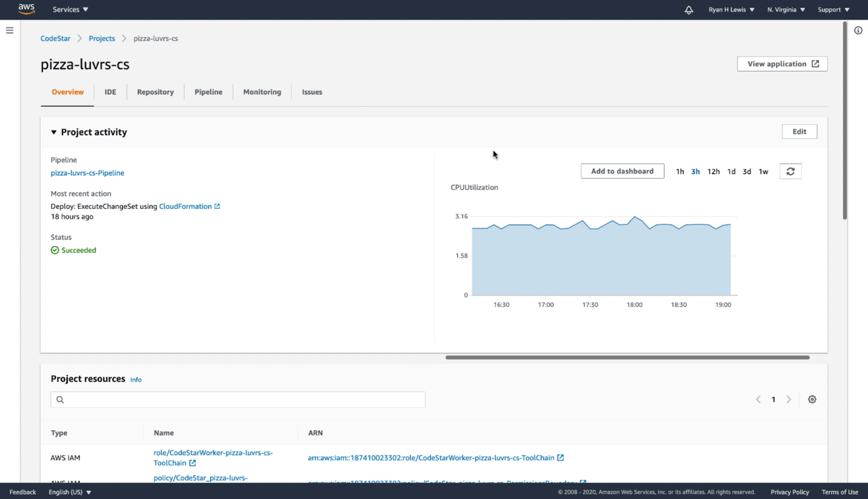868x499 pixels.
Task: Select the 1d time range
Action: tap(731, 171)
